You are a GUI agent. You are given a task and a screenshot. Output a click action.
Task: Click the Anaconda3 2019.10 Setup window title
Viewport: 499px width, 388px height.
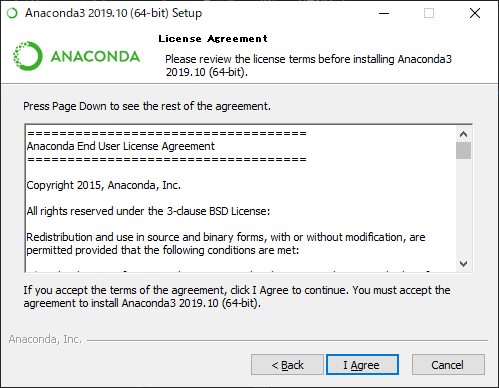(114, 13)
